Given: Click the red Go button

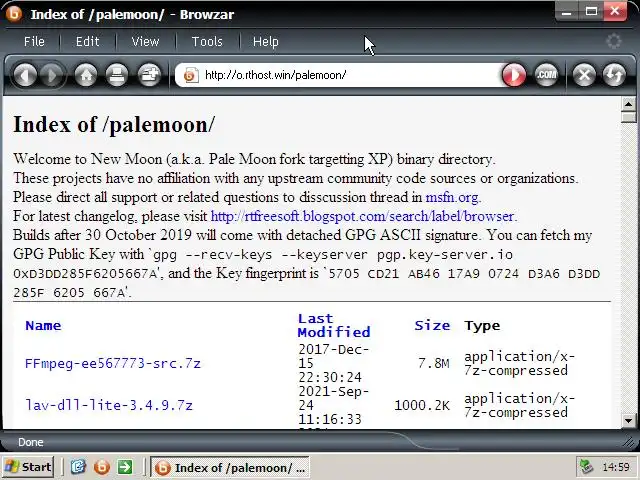Looking at the screenshot, I should [513, 75].
